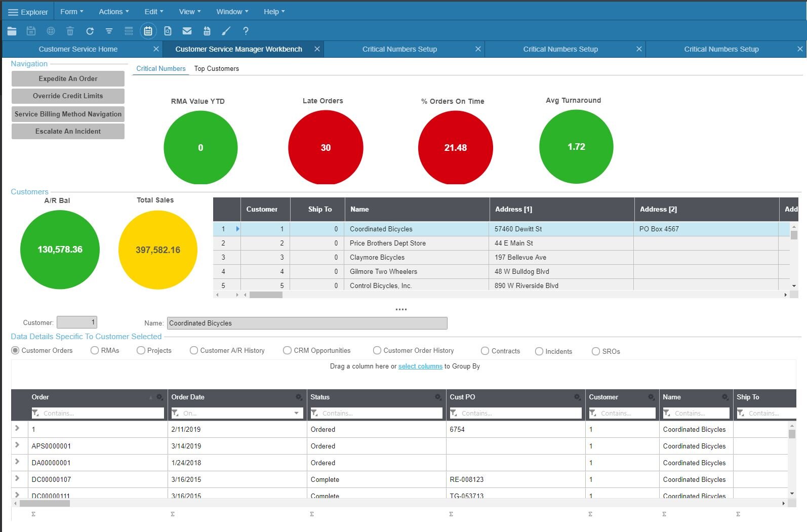807x532 pixels.
Task: Click the filter lines toolbar icon
Action: click(109, 31)
